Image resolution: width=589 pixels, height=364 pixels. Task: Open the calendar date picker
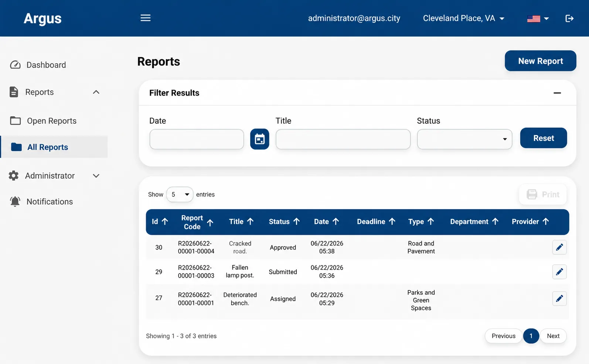click(260, 139)
